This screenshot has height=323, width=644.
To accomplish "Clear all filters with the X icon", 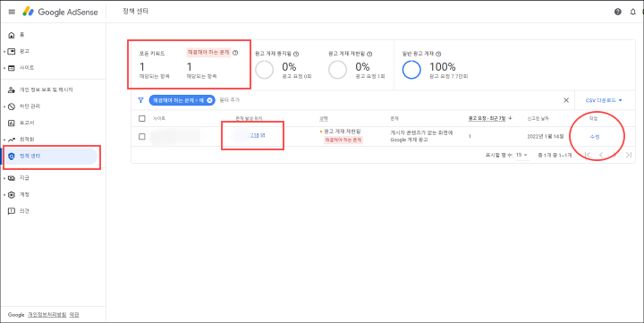I will coord(566,100).
